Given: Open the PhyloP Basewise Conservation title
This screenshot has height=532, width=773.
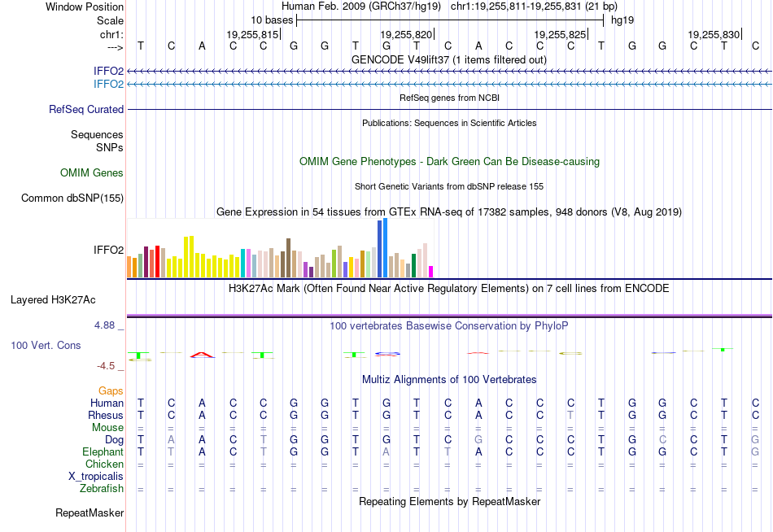Looking at the screenshot, I should click(x=449, y=326).
